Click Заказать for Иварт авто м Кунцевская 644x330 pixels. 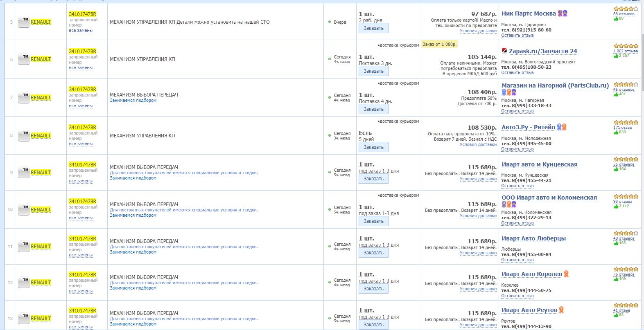(373, 179)
